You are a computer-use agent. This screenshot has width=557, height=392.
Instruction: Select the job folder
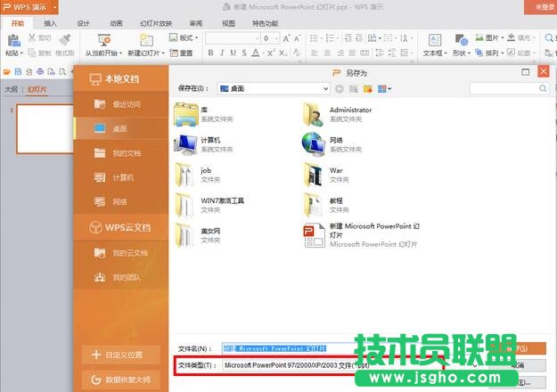pos(198,175)
